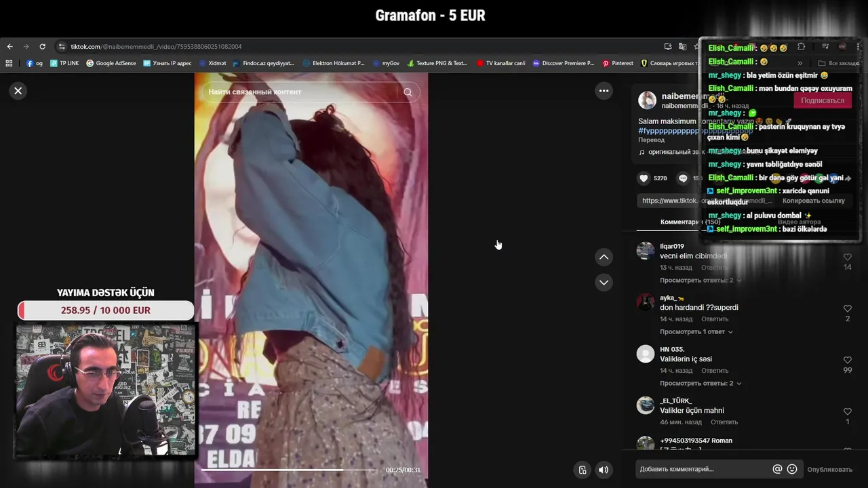Reload the current page
Viewport: 868px width, 488px height.
(x=42, y=47)
